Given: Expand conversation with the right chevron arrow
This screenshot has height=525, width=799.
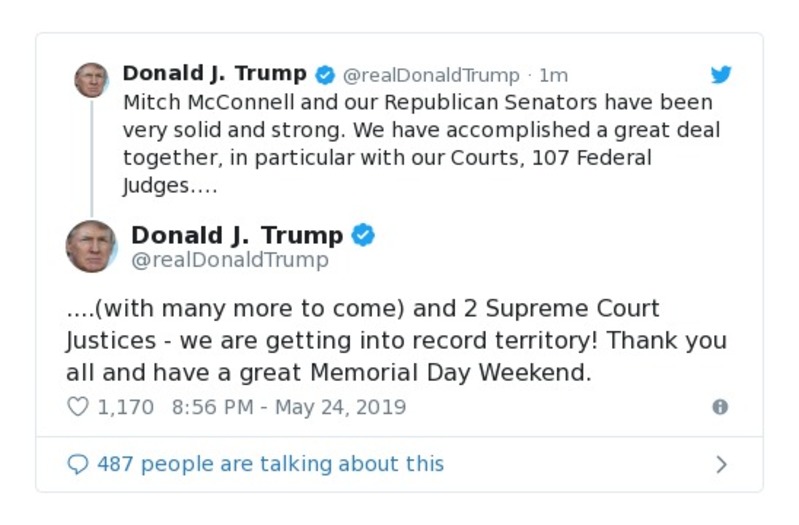Looking at the screenshot, I should point(721,464).
